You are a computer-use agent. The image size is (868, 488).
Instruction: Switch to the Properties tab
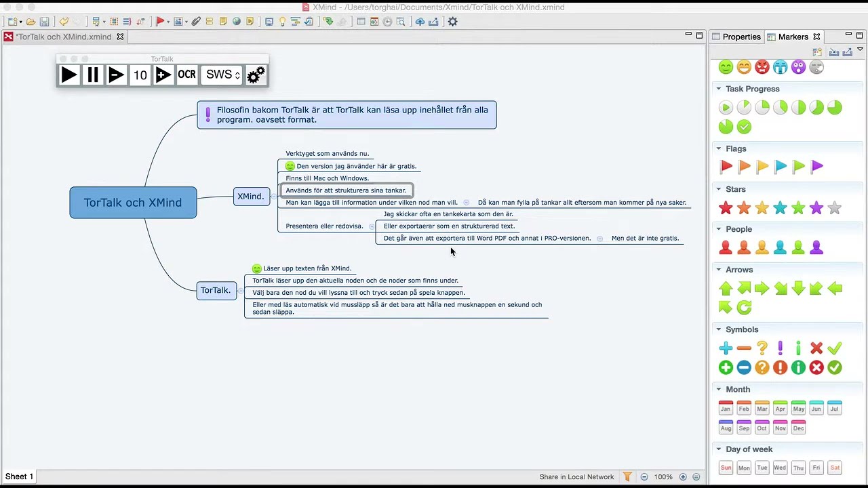[x=736, y=37]
